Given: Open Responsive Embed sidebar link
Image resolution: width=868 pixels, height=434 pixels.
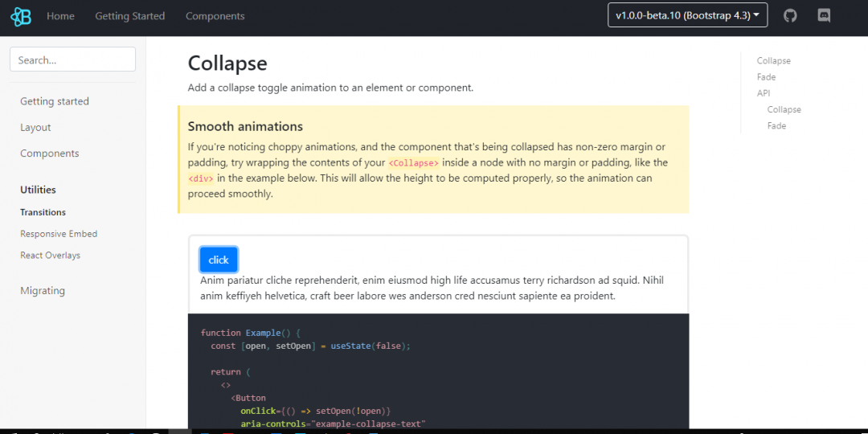Looking at the screenshot, I should point(59,234).
